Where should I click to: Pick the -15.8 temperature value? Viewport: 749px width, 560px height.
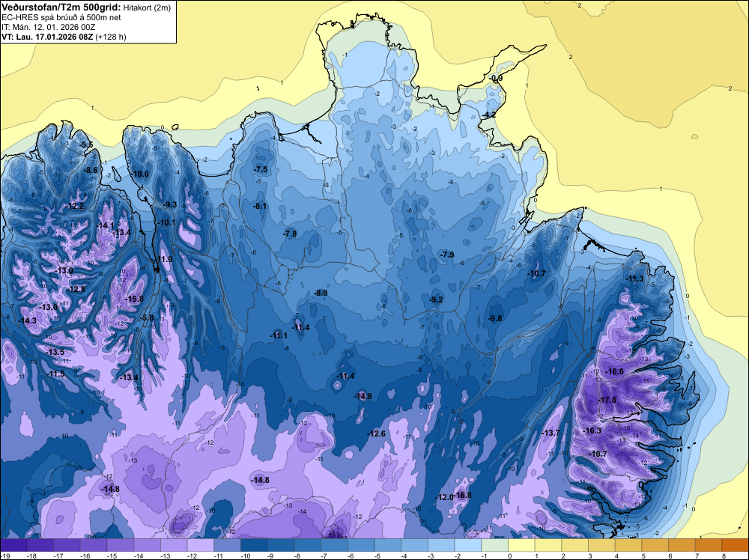click(134, 299)
